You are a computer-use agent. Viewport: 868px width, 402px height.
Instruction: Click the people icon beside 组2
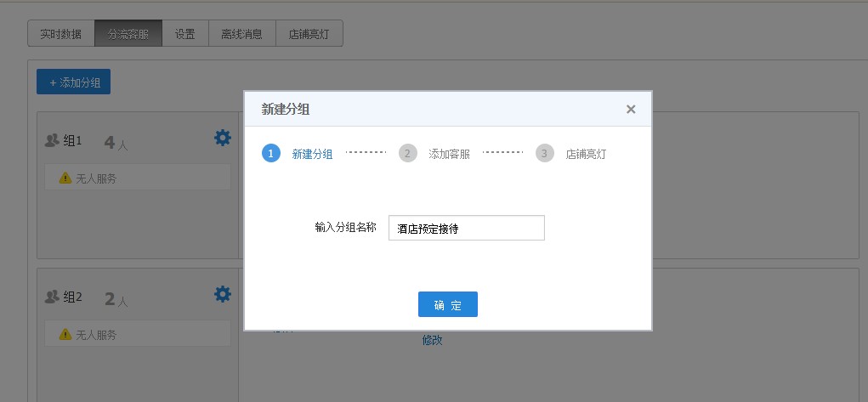(x=52, y=297)
